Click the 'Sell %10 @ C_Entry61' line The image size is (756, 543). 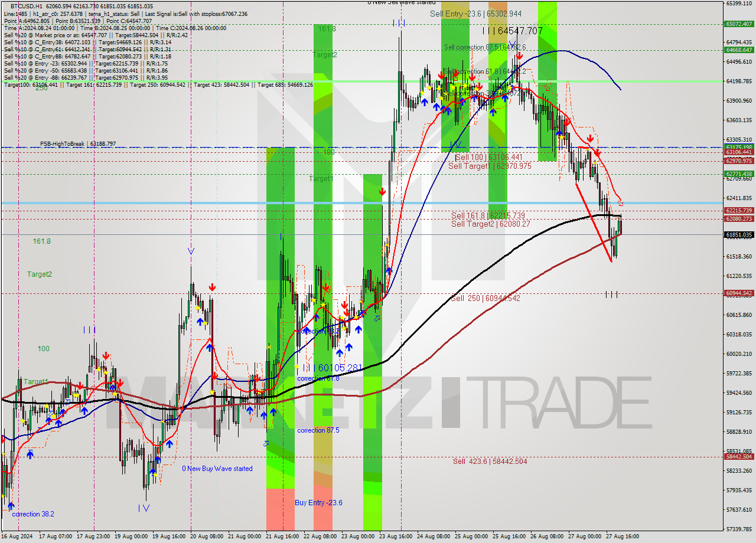87,49
